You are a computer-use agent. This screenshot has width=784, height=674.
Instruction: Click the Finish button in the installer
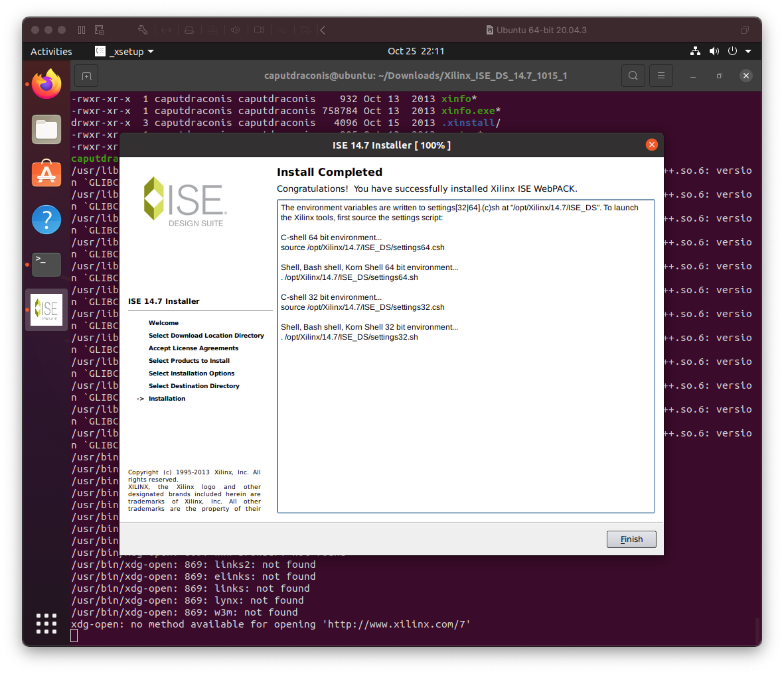click(631, 539)
